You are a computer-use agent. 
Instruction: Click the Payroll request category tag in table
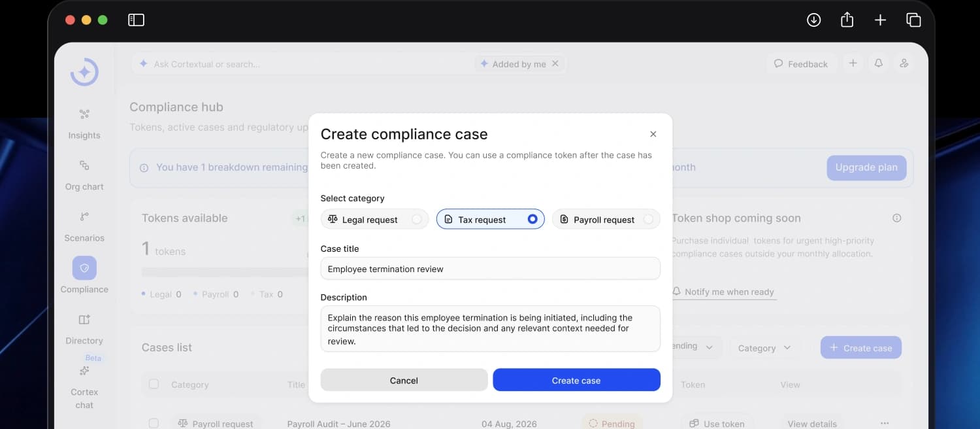[216, 423]
